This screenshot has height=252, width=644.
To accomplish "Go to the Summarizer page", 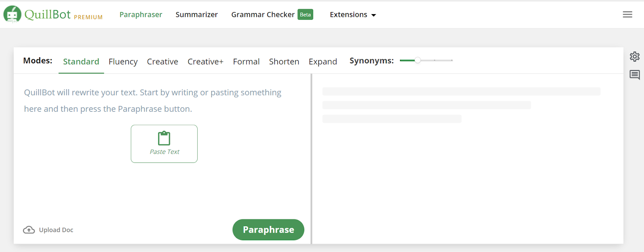I will [196, 15].
